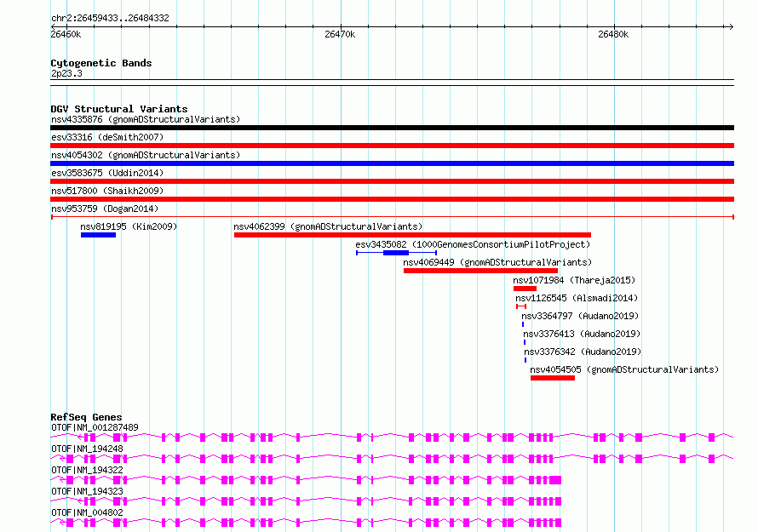Click the blue esv3435082 variant block

tap(396, 253)
